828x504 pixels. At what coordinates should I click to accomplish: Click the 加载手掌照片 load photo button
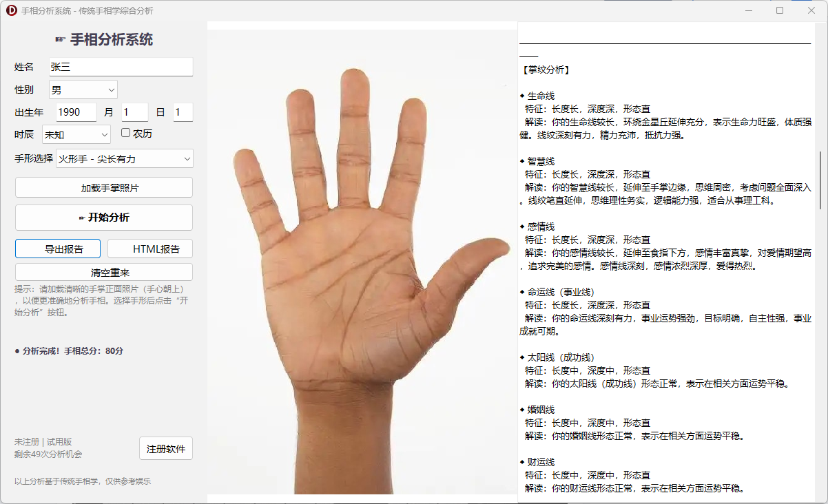(x=103, y=187)
